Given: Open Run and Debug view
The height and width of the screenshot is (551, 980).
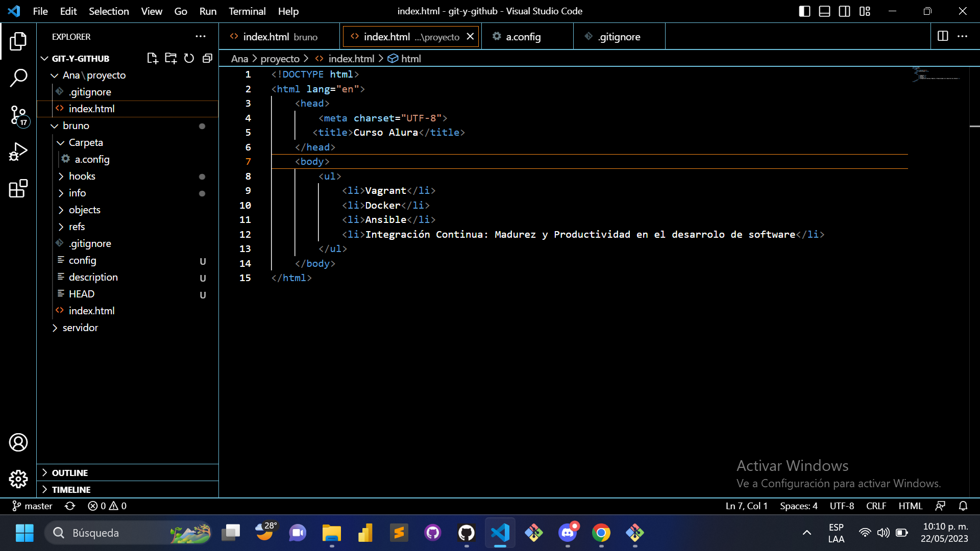Looking at the screenshot, I should [x=18, y=152].
